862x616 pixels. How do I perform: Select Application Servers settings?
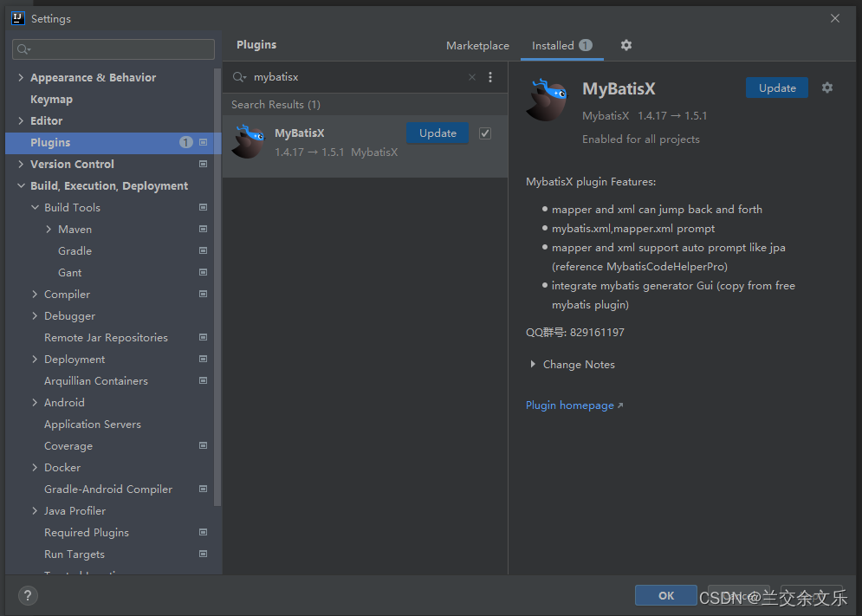coord(93,424)
